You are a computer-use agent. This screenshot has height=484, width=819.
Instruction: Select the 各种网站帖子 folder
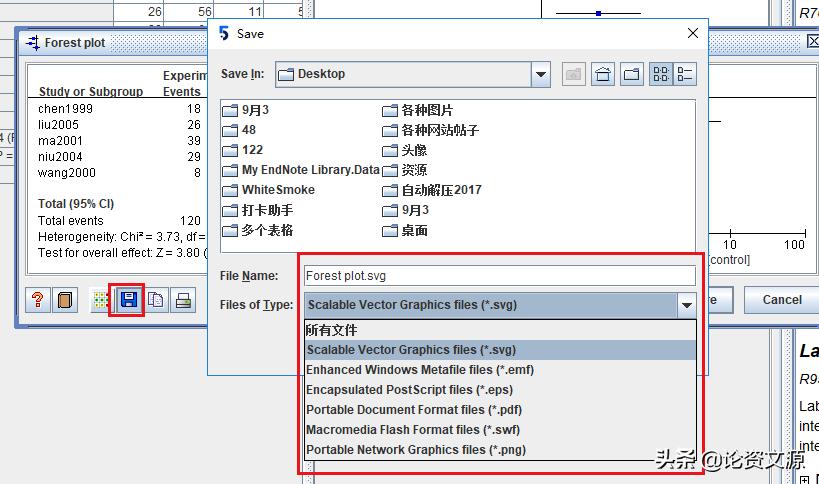pyautogui.click(x=430, y=130)
